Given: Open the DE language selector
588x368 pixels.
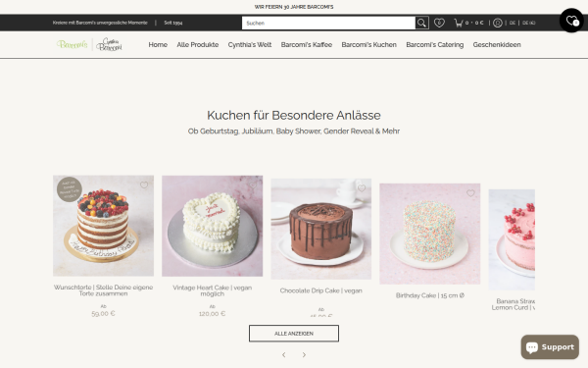Looking at the screenshot, I should tap(513, 23).
